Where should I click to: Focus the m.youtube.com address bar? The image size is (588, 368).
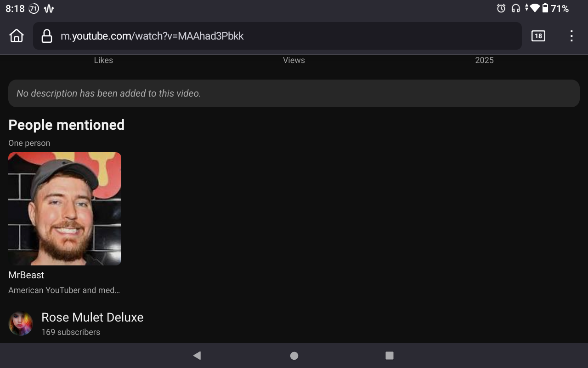click(x=277, y=36)
